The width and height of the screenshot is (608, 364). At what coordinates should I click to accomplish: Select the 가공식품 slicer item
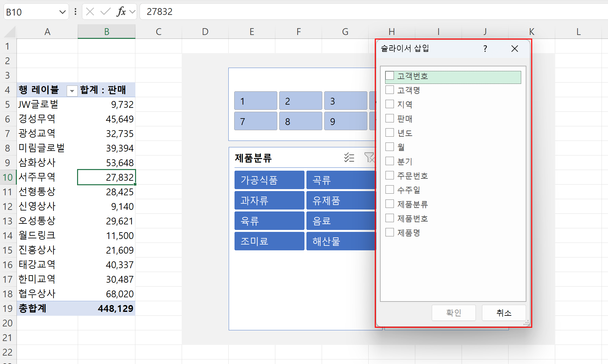click(x=269, y=180)
